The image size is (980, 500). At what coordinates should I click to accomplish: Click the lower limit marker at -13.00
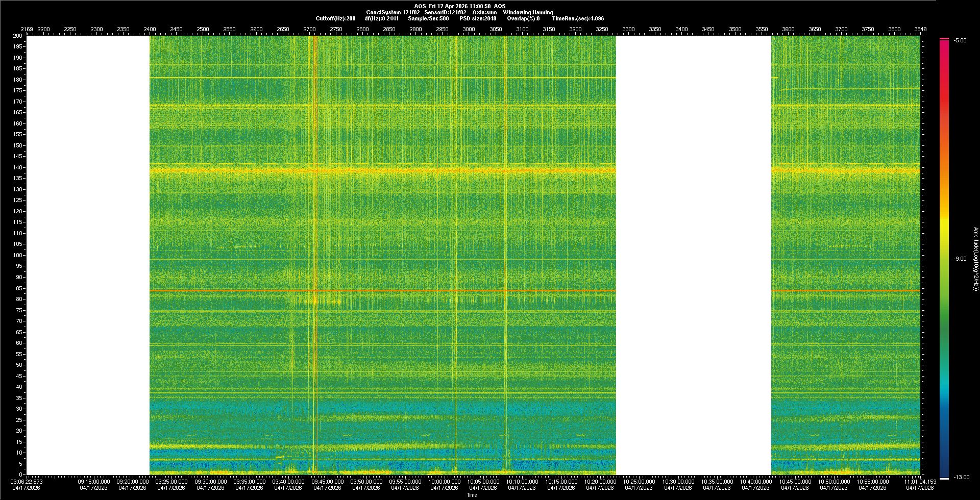pos(944,478)
